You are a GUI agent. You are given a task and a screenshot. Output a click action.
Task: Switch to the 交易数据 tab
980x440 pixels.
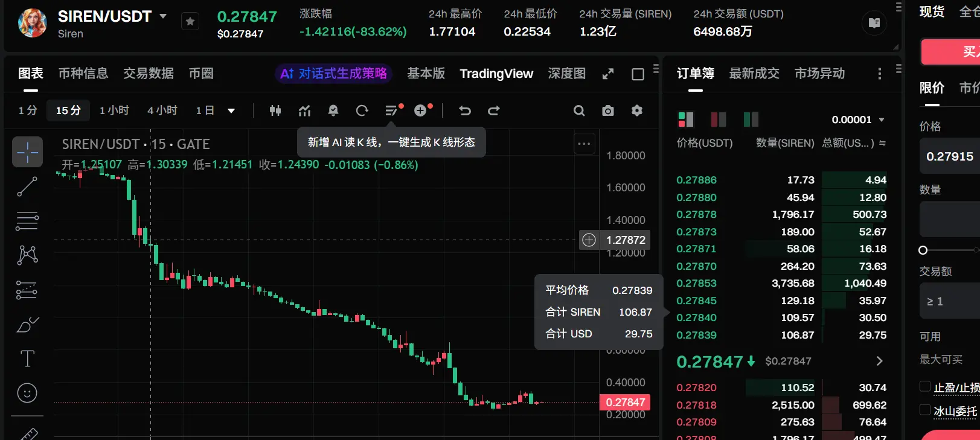(x=149, y=74)
